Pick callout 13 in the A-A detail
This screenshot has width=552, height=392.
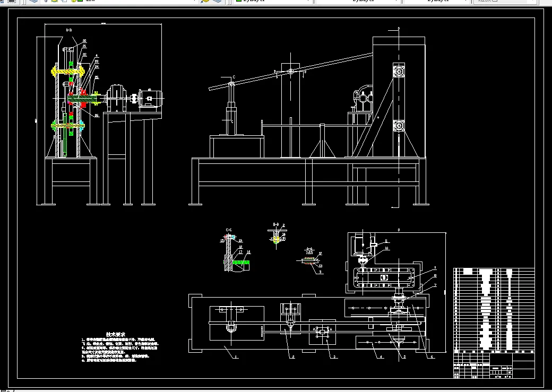click(x=321, y=266)
